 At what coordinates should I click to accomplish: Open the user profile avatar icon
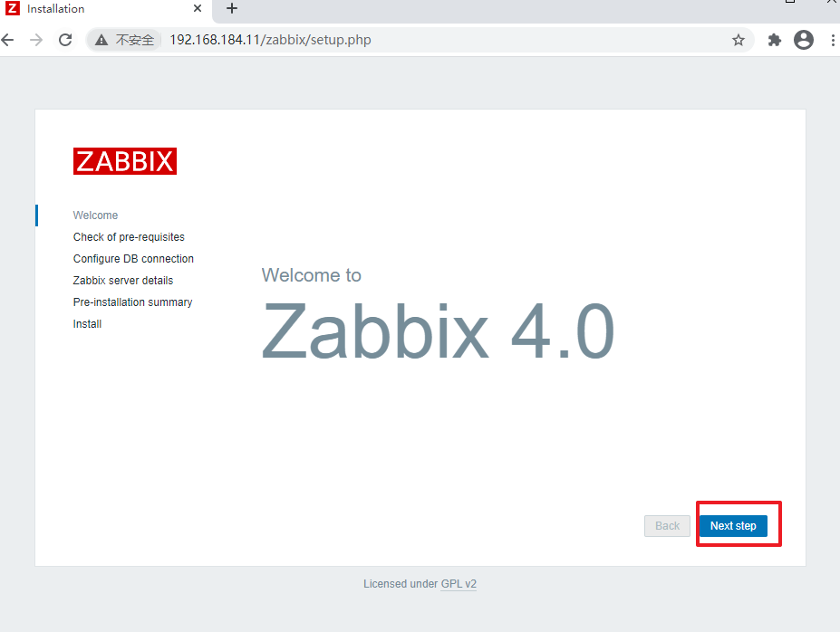click(804, 40)
